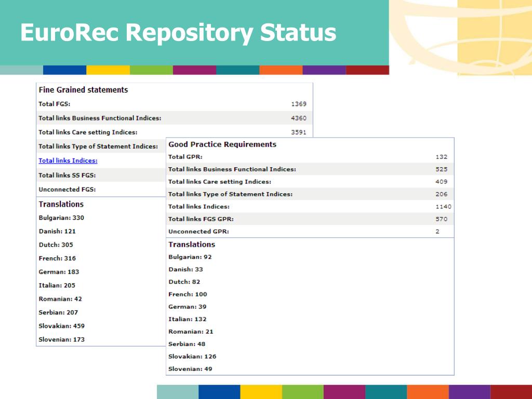Select the value 206
This screenshot has width=532, height=399.
(x=442, y=194)
